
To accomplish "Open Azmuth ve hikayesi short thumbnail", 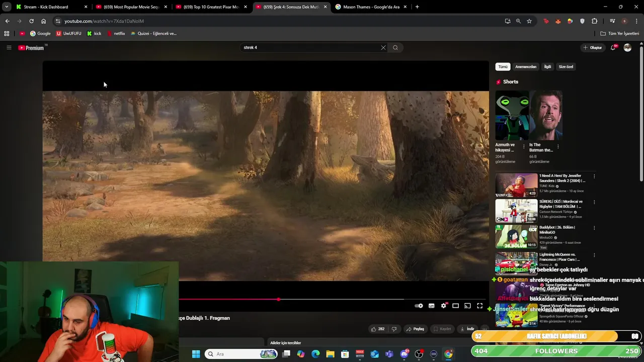I will click(x=512, y=115).
